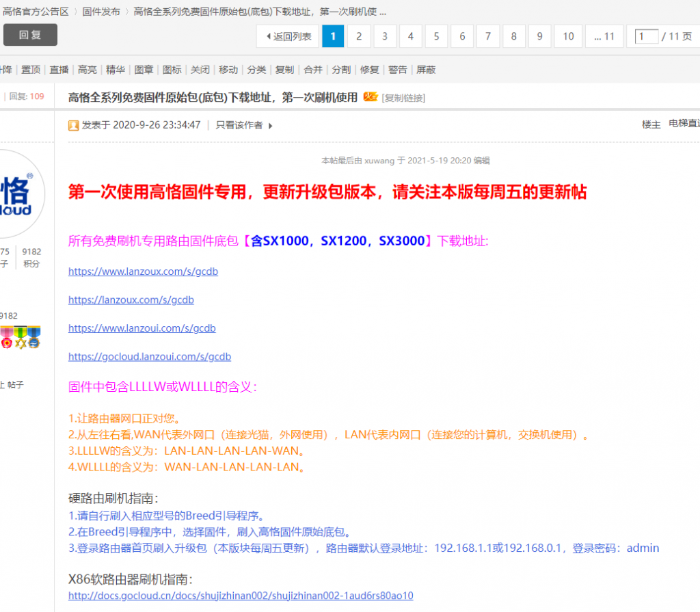
Task: Open https://www.lanzoux.com/s/gcdb link
Action: (144, 271)
